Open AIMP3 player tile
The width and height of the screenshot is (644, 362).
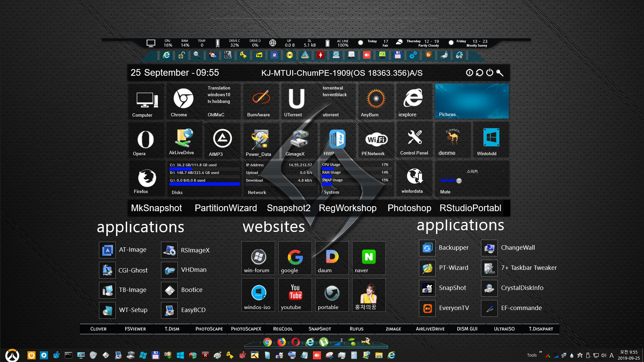coord(222,141)
